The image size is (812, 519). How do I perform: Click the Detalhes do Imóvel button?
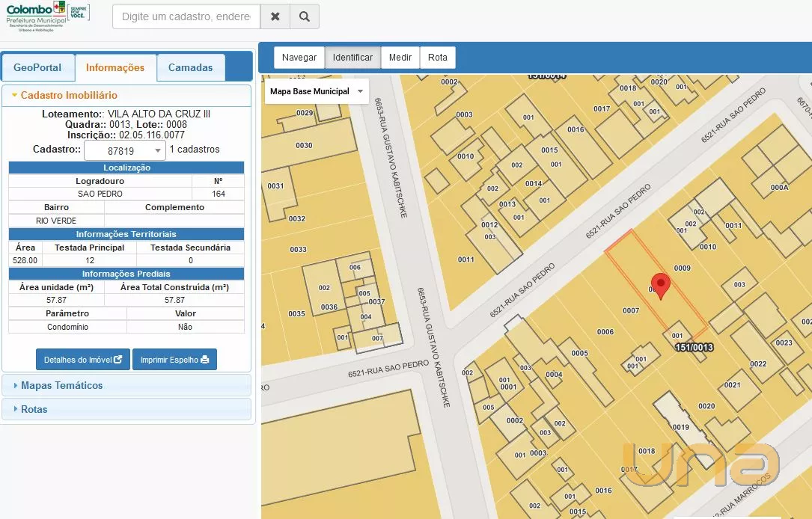[83, 360]
